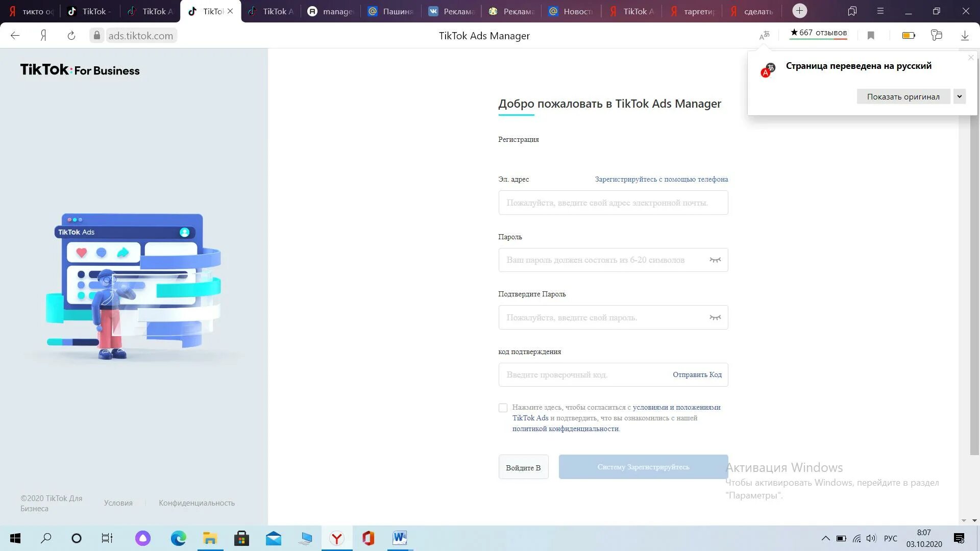The image size is (980, 551).
Task: Tick the TikTok Ads terms agreement checkbox
Action: pyautogui.click(x=503, y=408)
